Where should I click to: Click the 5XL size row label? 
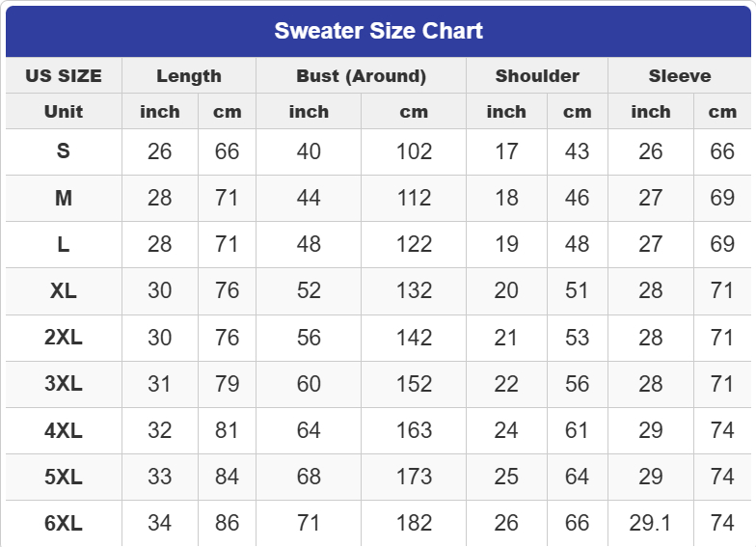[x=64, y=477]
